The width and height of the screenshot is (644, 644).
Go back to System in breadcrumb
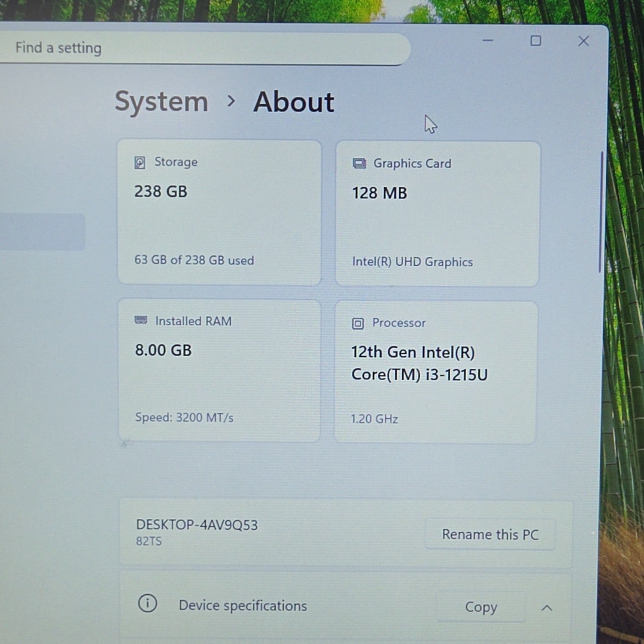click(161, 102)
